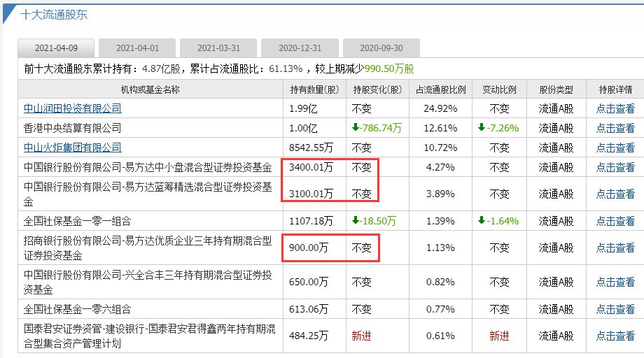
Task: Click the red 新进 in 变动比例 column
Action: pos(499,336)
